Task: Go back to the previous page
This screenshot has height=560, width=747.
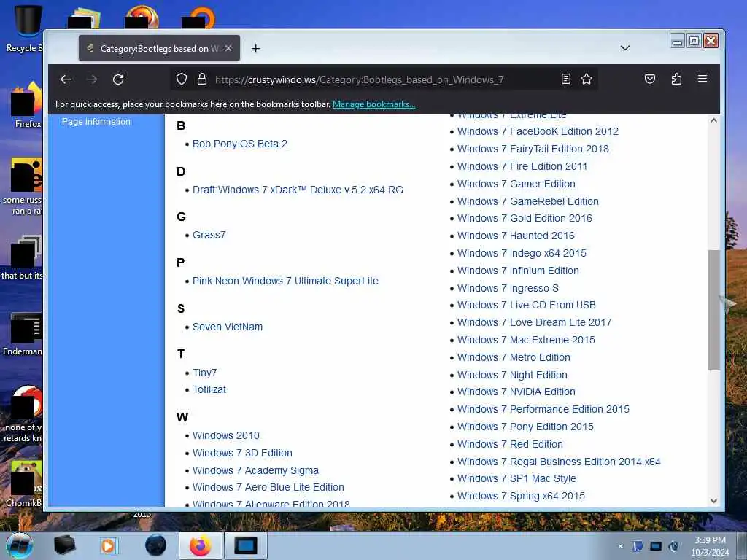Action: pos(66,79)
